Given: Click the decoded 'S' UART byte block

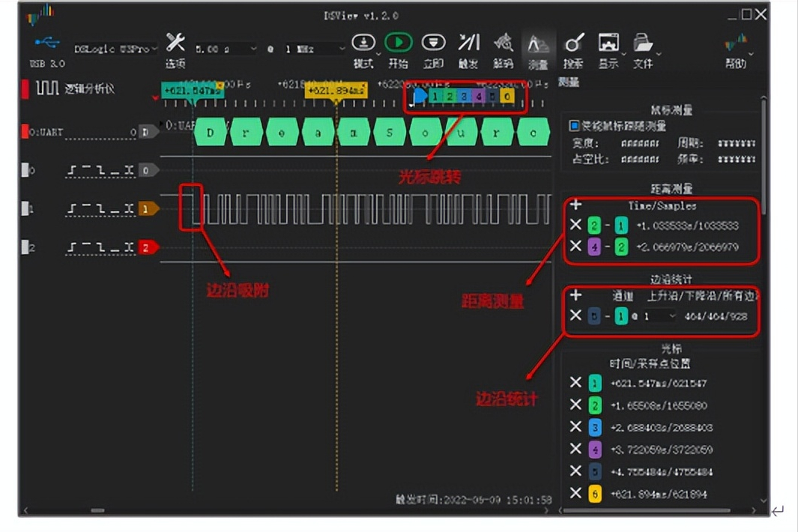Looking at the screenshot, I should pos(390,133).
